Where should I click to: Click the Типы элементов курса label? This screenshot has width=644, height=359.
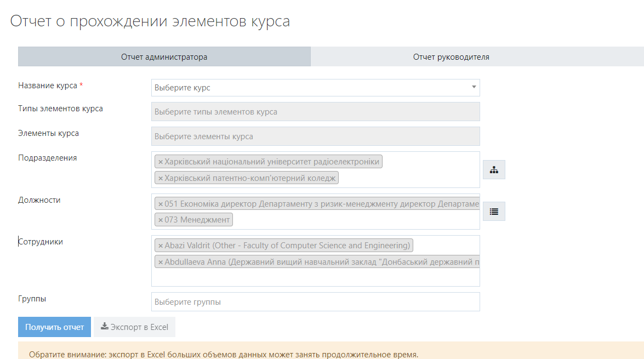click(x=60, y=109)
